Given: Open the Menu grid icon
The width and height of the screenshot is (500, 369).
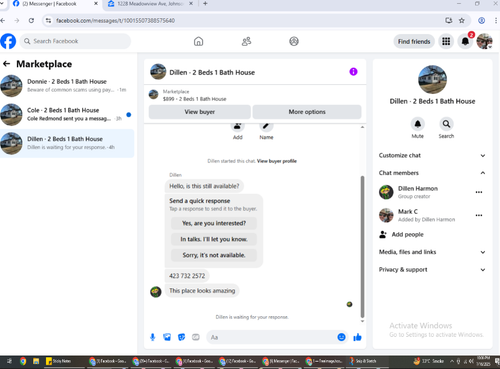Looking at the screenshot, I should 446,41.
